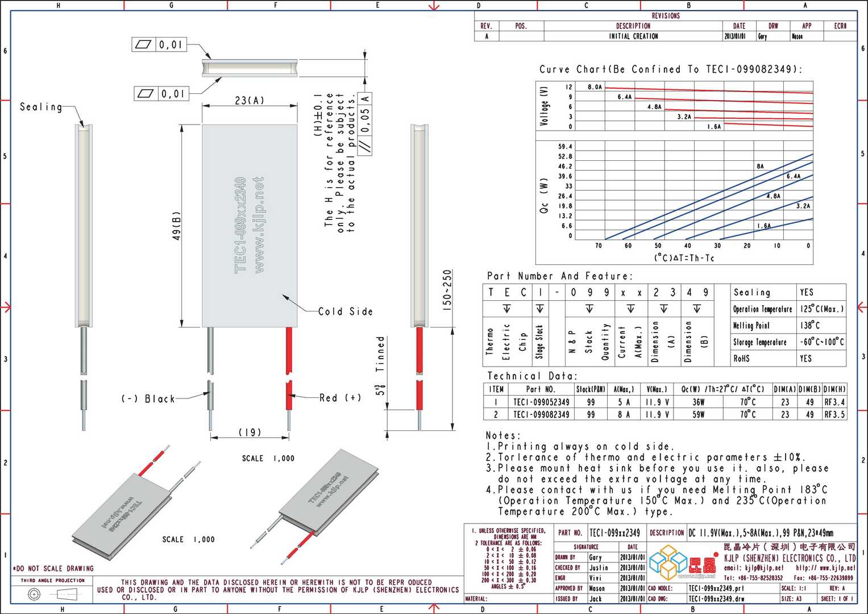Click the 'Fax: +86-755-22639899' number

[x=823, y=578]
